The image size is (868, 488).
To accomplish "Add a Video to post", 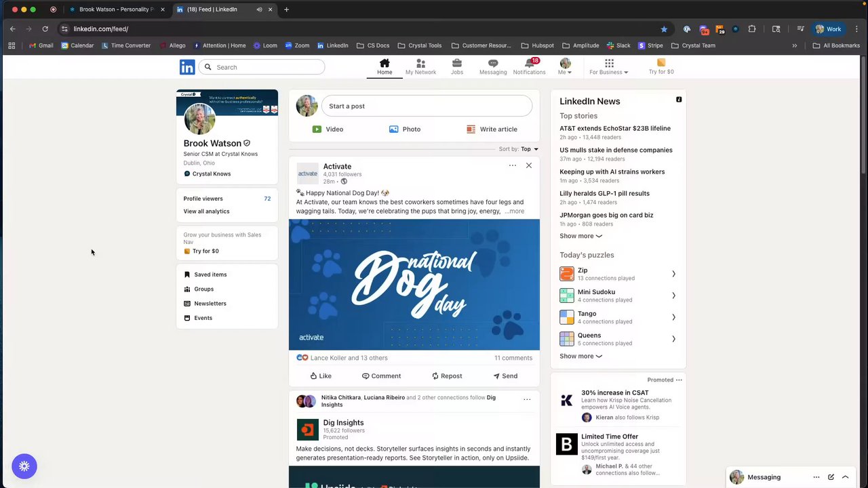I will click(328, 129).
